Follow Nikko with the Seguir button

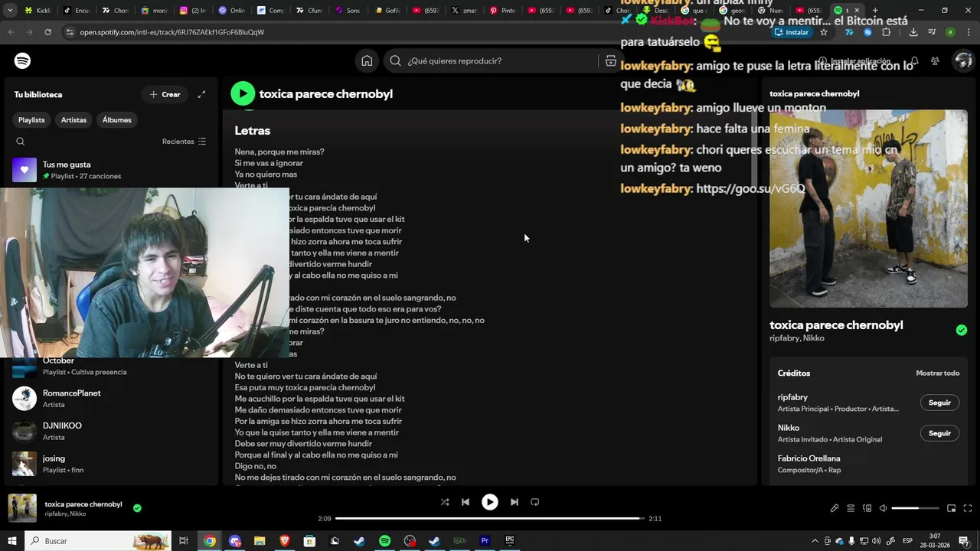pyautogui.click(x=939, y=433)
